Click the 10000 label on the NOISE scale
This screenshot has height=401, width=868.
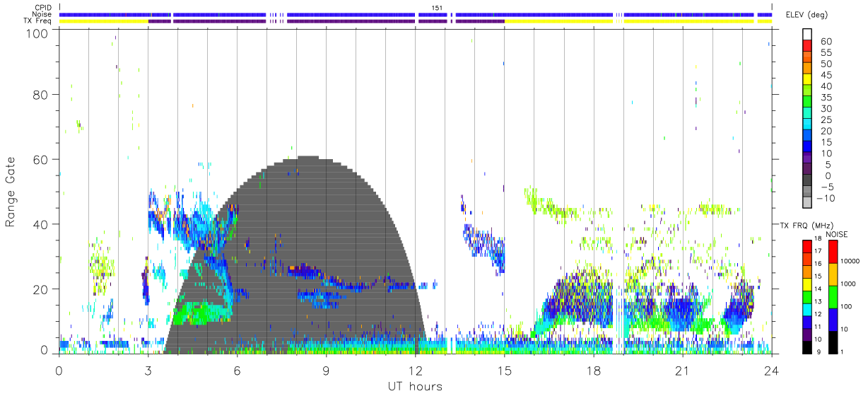tap(850, 260)
